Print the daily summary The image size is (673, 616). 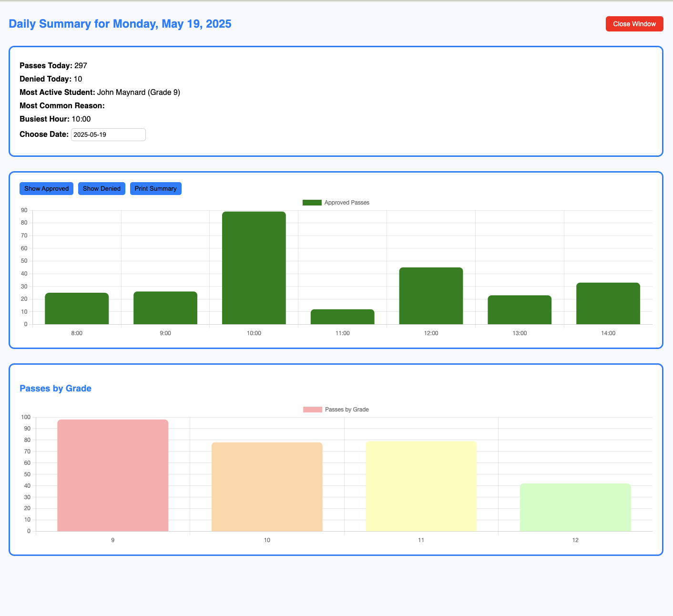(x=155, y=188)
